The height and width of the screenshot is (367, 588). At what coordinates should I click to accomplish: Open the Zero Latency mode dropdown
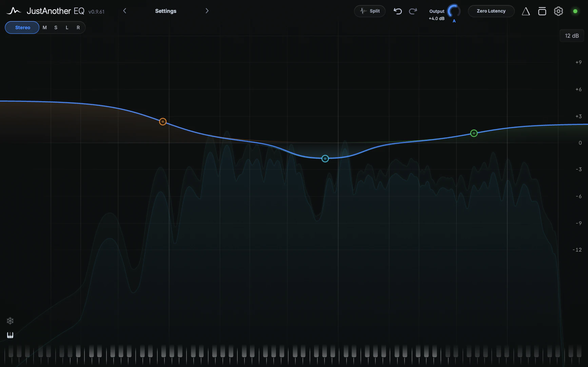[x=491, y=11]
